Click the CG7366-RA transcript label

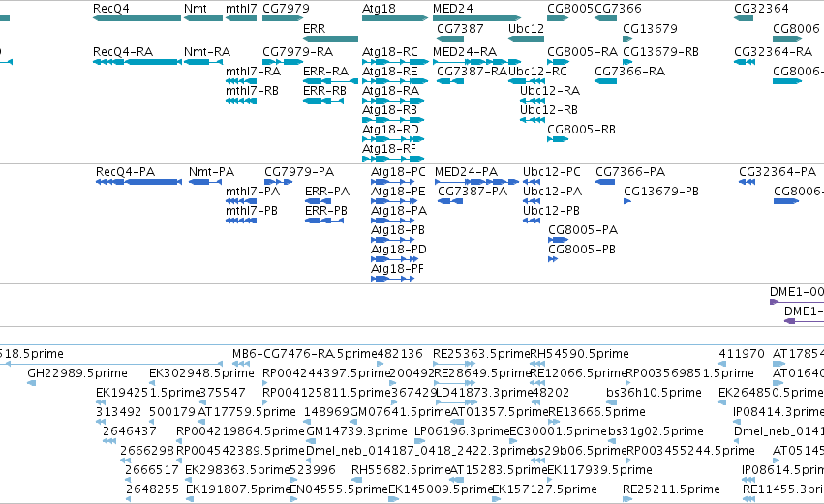pyautogui.click(x=629, y=72)
